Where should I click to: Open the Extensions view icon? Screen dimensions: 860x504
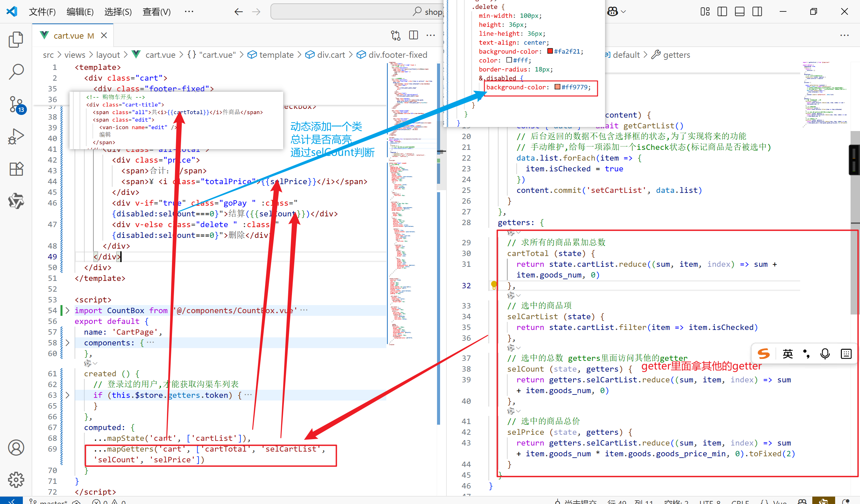(x=16, y=169)
